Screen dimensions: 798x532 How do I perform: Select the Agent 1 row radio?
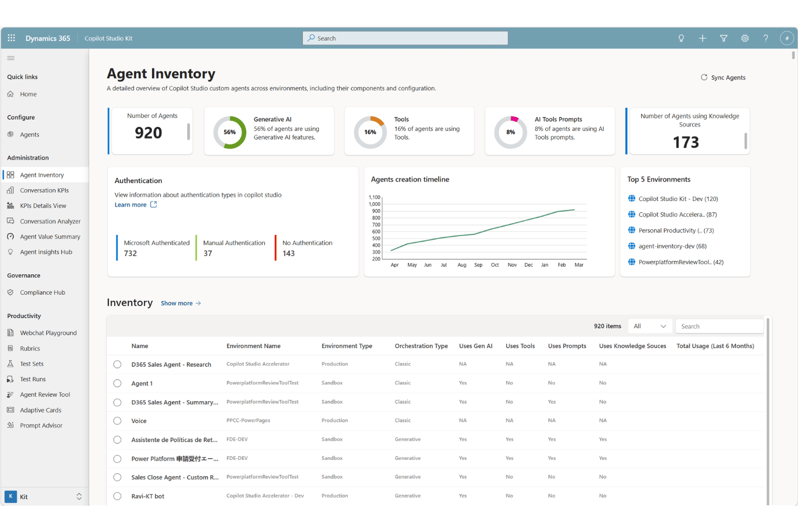(x=117, y=383)
